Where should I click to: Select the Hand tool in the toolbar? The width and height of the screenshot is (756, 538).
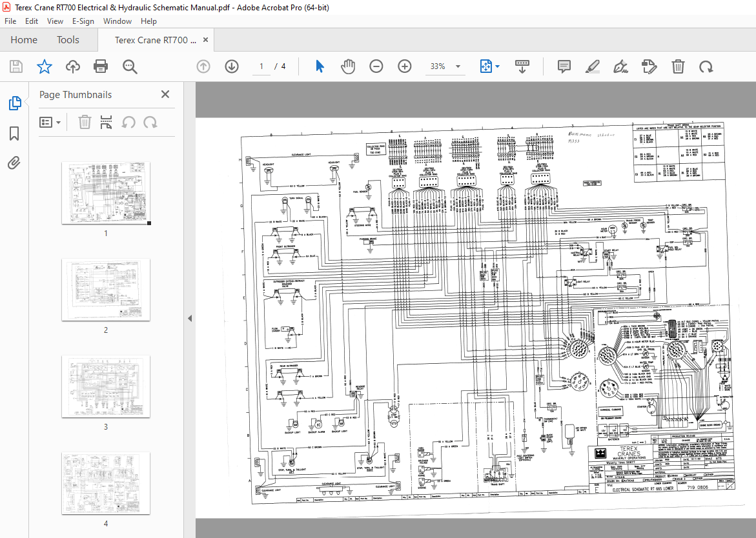tap(348, 66)
